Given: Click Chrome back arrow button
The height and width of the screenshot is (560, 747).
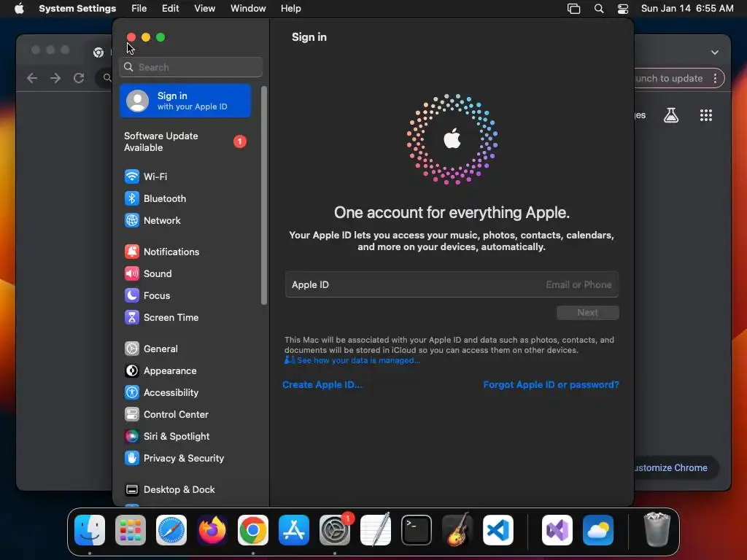Looking at the screenshot, I should (x=32, y=78).
